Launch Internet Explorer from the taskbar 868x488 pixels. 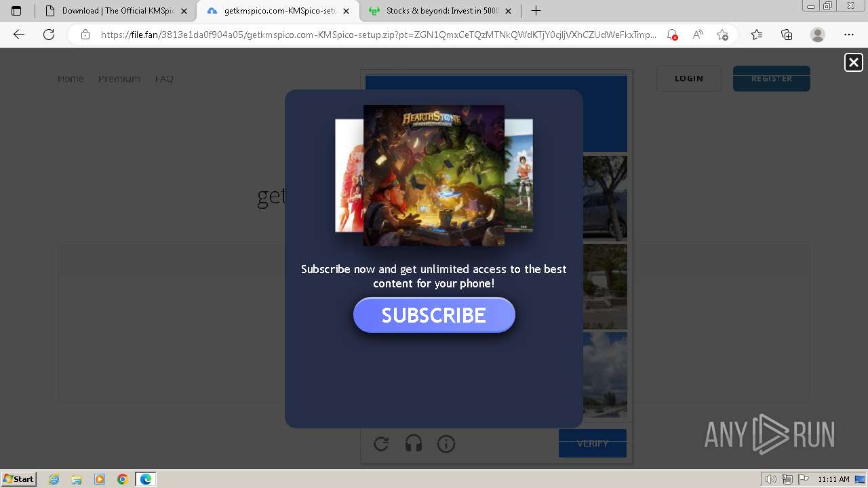tap(54, 479)
